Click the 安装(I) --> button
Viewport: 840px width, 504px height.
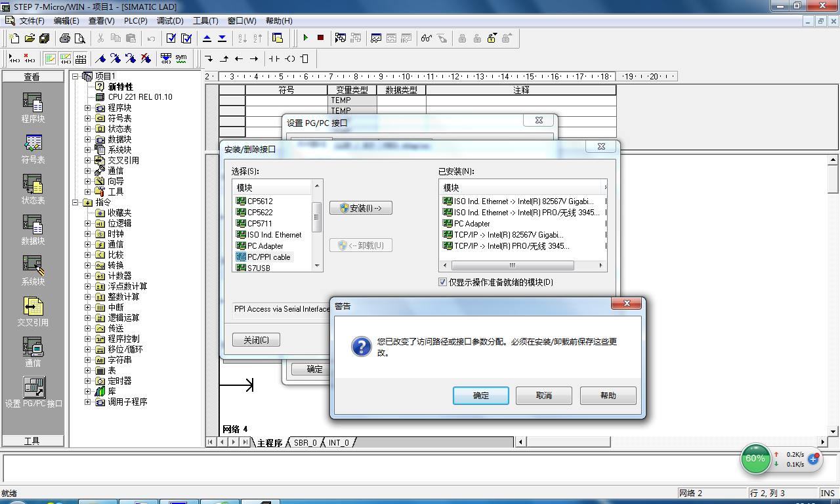click(x=361, y=208)
